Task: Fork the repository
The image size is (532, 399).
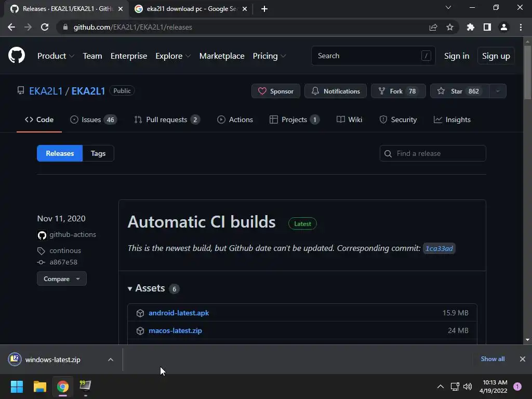Action: pyautogui.click(x=398, y=91)
